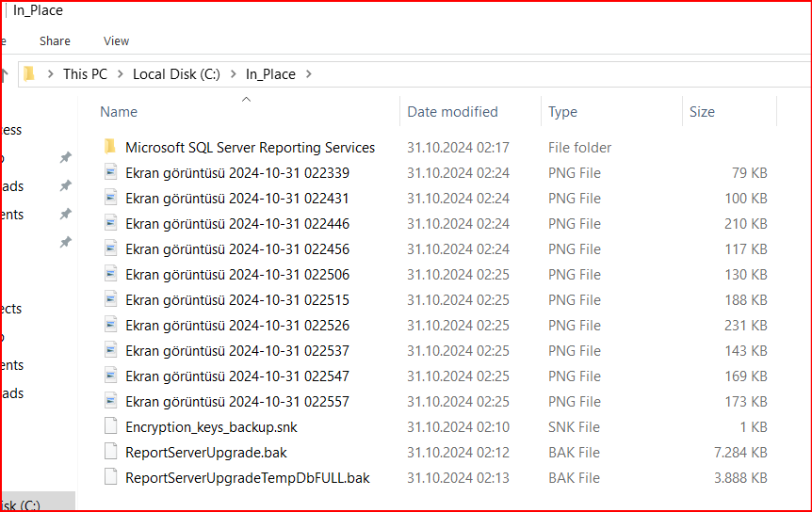Sort by the Date modified column header
812x512 pixels.
pos(452,111)
